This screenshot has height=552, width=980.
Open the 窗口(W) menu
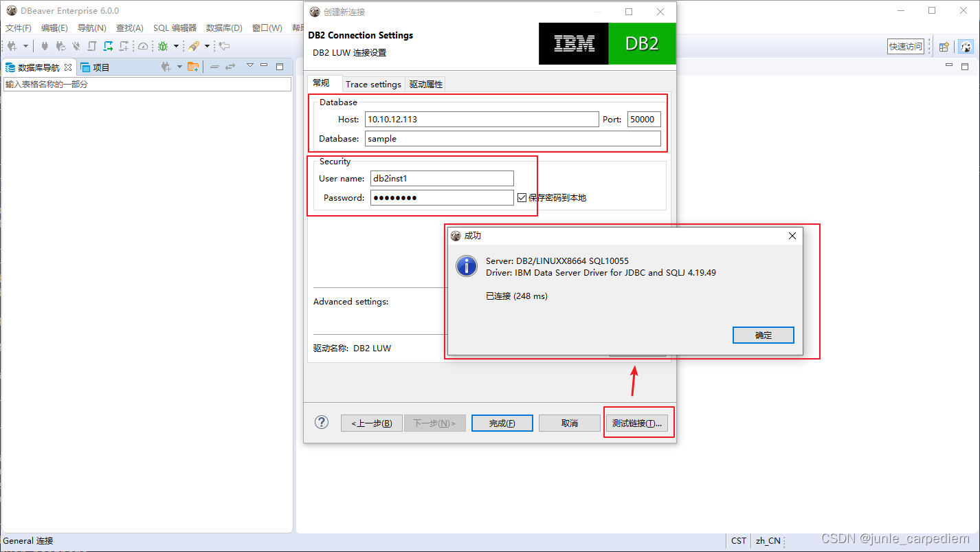pyautogui.click(x=267, y=28)
